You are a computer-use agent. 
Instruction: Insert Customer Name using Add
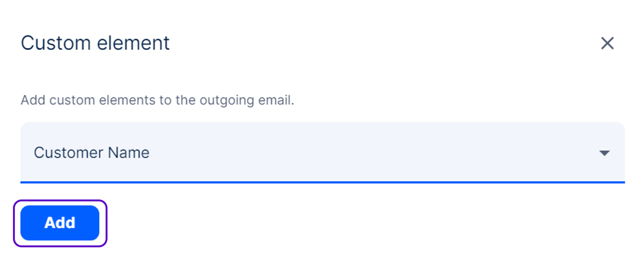[60, 223]
